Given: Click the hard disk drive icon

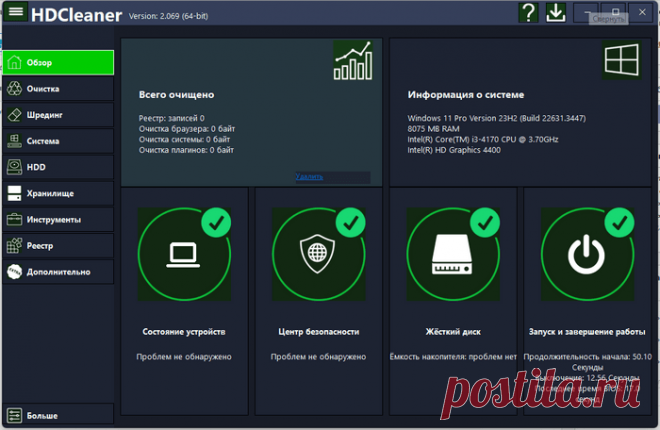Looking at the screenshot, I should click(452, 254).
